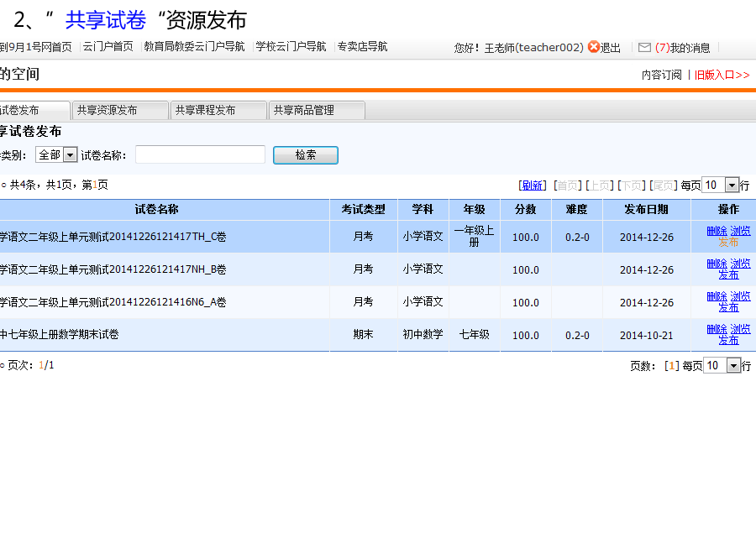Click 发布 for the 七年级上册数学期末试卷 row
This screenshot has height=533, width=756.
coord(728,340)
